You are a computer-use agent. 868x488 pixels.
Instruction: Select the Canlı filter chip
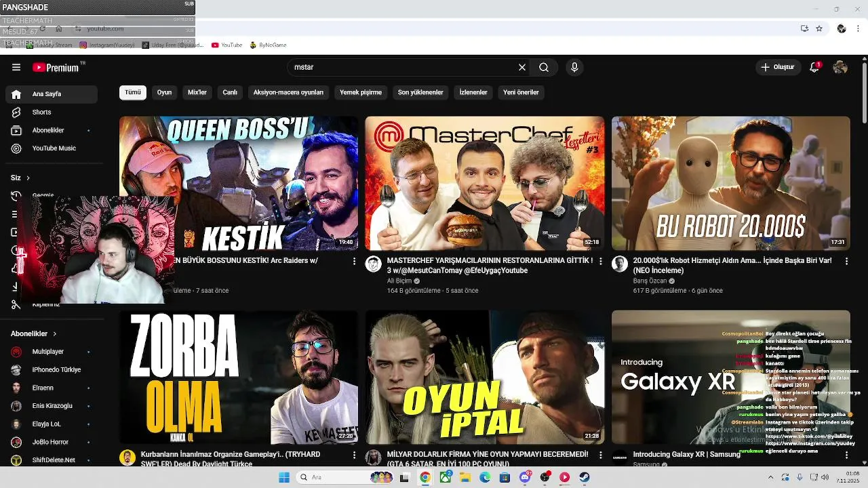pos(231,92)
